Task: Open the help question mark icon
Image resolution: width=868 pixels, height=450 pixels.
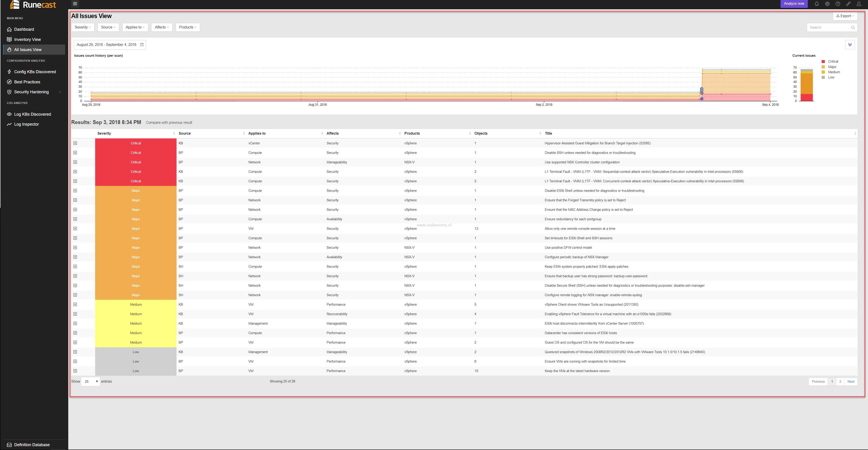Action: [838, 4]
